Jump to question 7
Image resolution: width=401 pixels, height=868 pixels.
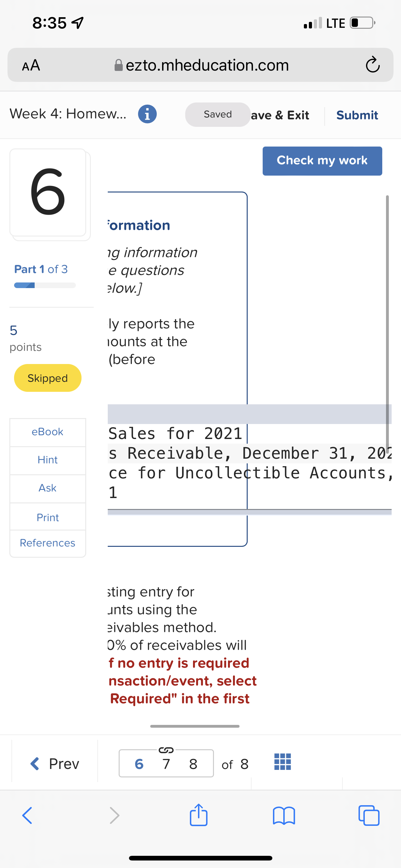tap(166, 764)
